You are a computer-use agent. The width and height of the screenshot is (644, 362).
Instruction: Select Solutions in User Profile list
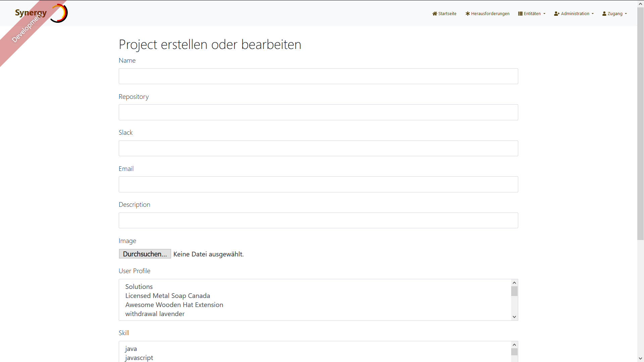[x=139, y=287]
